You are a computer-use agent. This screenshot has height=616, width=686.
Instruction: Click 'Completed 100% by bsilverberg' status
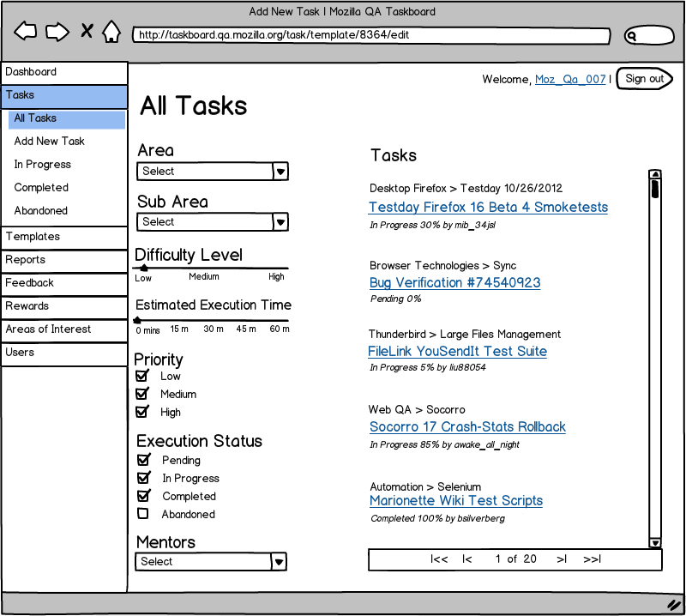[x=438, y=518]
